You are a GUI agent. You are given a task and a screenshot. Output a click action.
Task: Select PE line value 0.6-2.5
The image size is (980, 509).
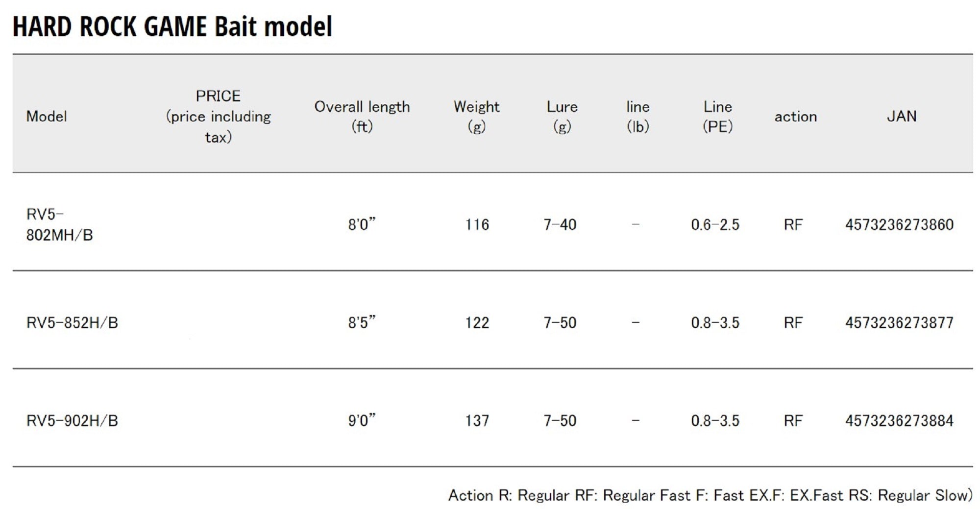pyautogui.click(x=715, y=225)
